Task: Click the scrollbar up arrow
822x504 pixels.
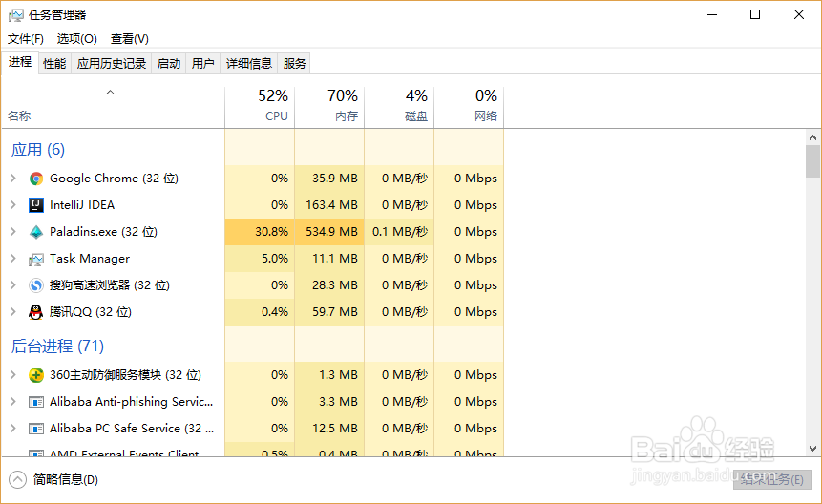Action: click(x=812, y=137)
